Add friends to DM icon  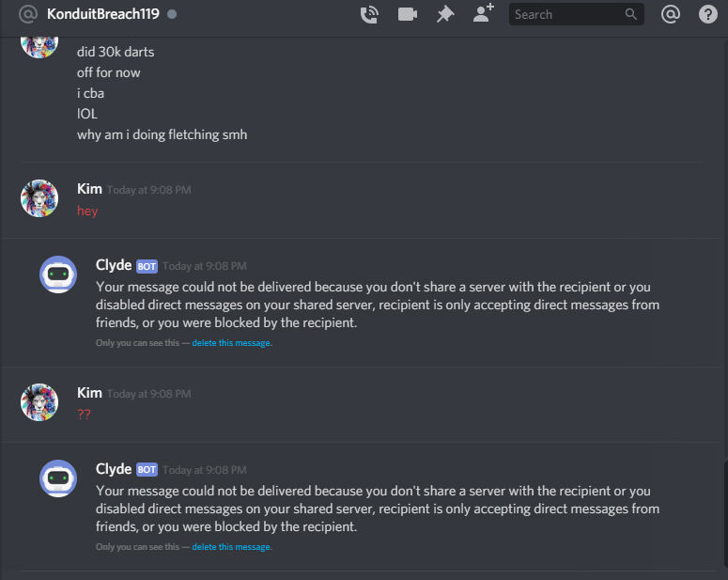coord(484,13)
